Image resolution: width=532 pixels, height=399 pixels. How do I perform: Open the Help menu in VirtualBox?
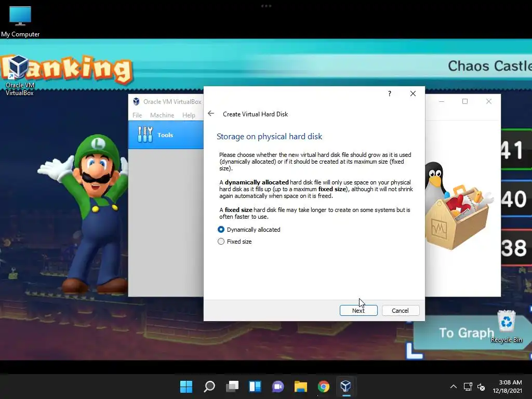pos(189,115)
